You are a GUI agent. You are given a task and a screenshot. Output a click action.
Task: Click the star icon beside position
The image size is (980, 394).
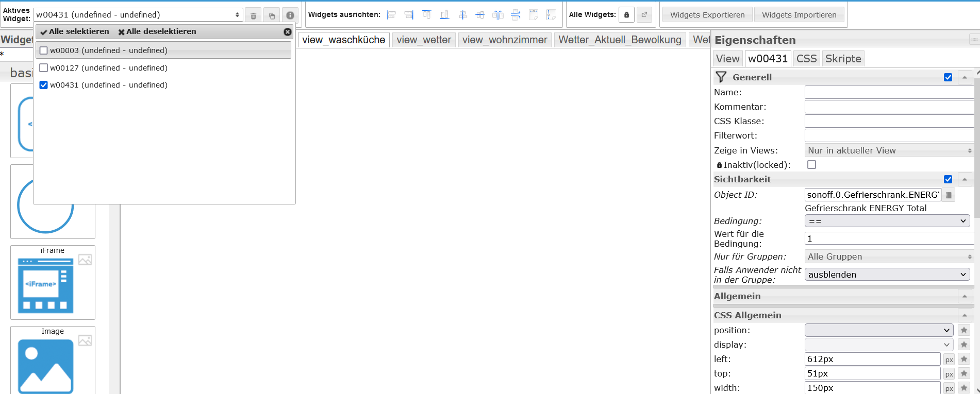(964, 330)
